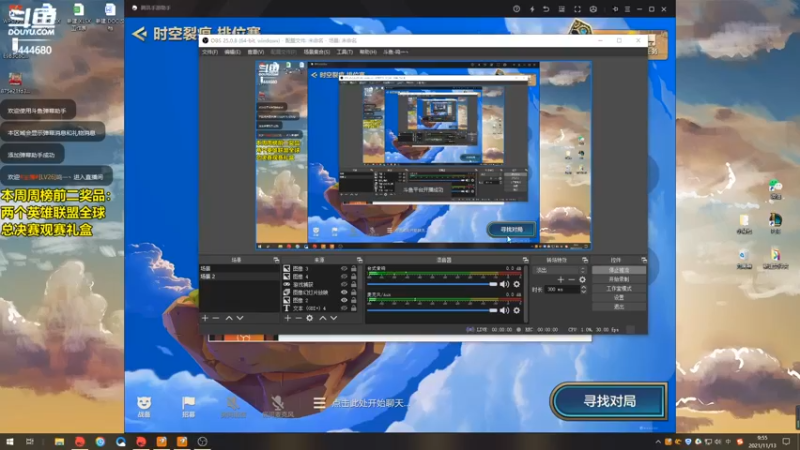
Task: Click the transition duration input field
Action: tap(562, 289)
